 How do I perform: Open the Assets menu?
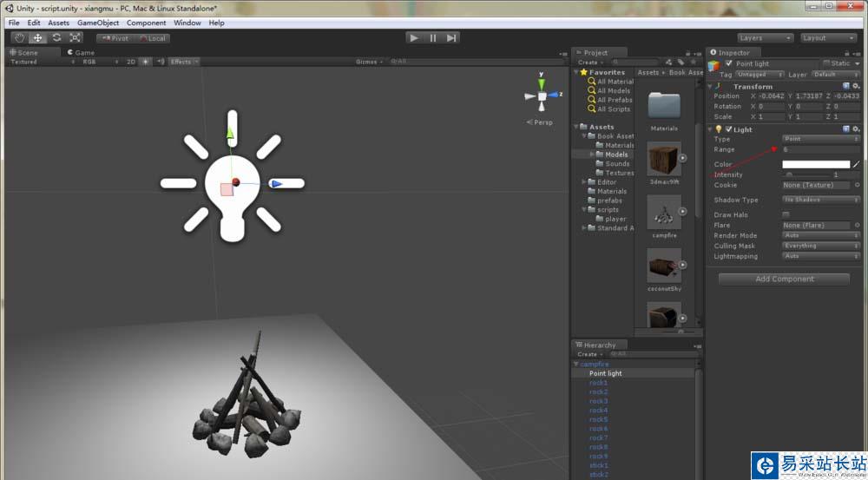point(59,23)
